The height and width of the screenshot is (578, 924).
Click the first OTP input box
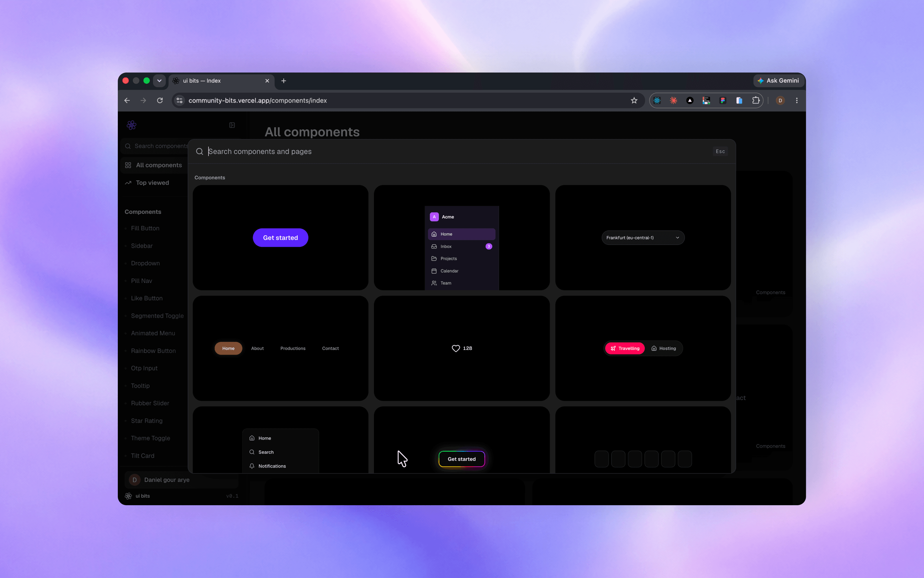click(601, 459)
